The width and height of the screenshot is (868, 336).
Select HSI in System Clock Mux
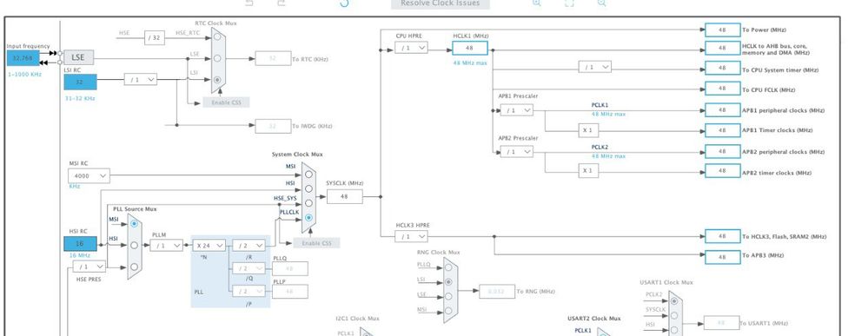pyautogui.click(x=308, y=188)
